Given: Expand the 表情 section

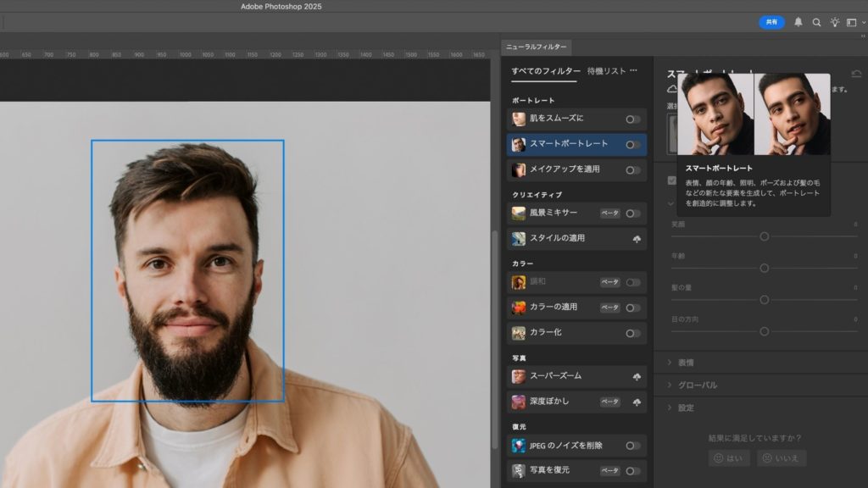Looking at the screenshot, I should pyautogui.click(x=685, y=363).
